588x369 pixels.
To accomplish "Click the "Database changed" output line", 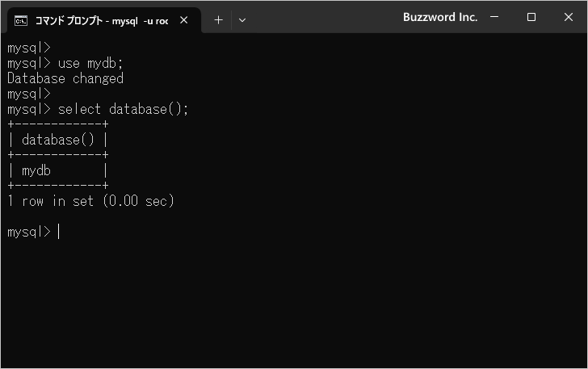I will tap(65, 78).
